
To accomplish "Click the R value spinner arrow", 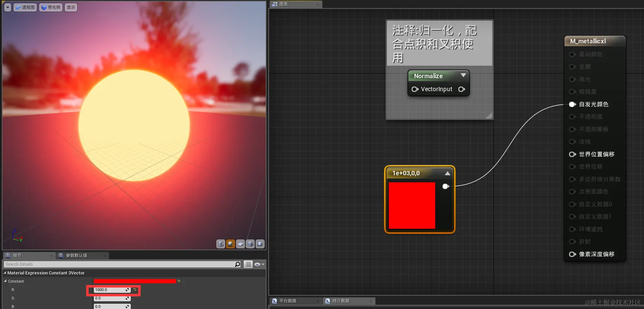I will (127, 290).
